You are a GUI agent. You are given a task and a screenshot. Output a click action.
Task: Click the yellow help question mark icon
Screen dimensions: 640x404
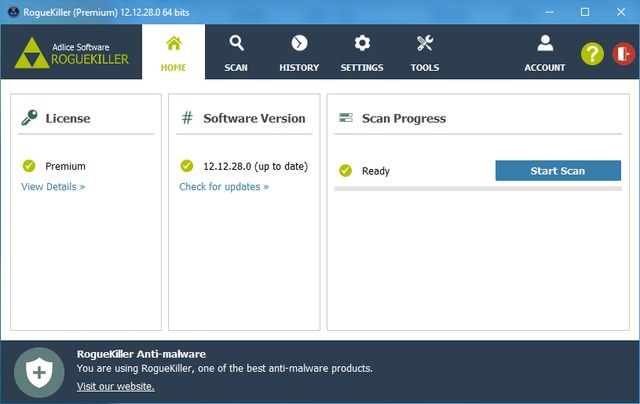592,53
